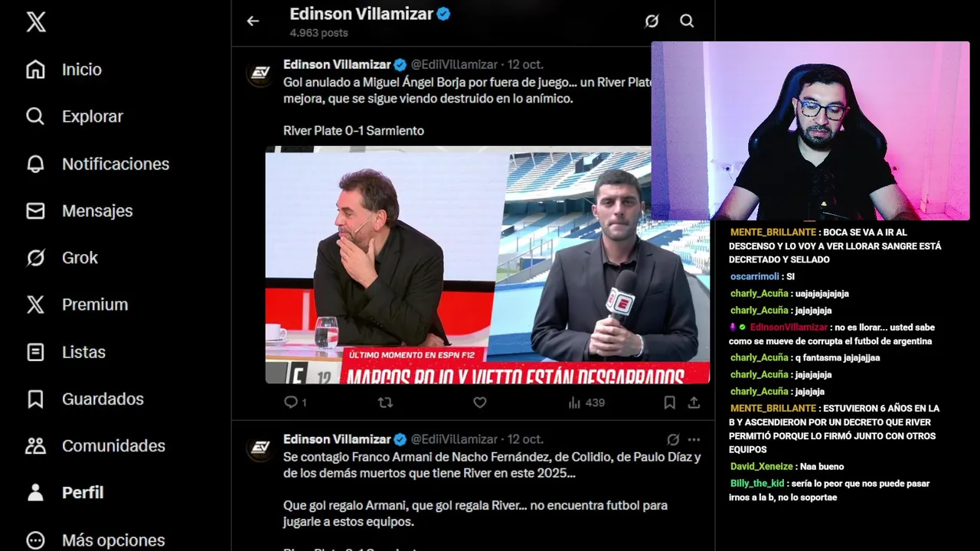This screenshot has height=551, width=980.
Task: View post analytics showing 439
Action: pyautogui.click(x=586, y=402)
